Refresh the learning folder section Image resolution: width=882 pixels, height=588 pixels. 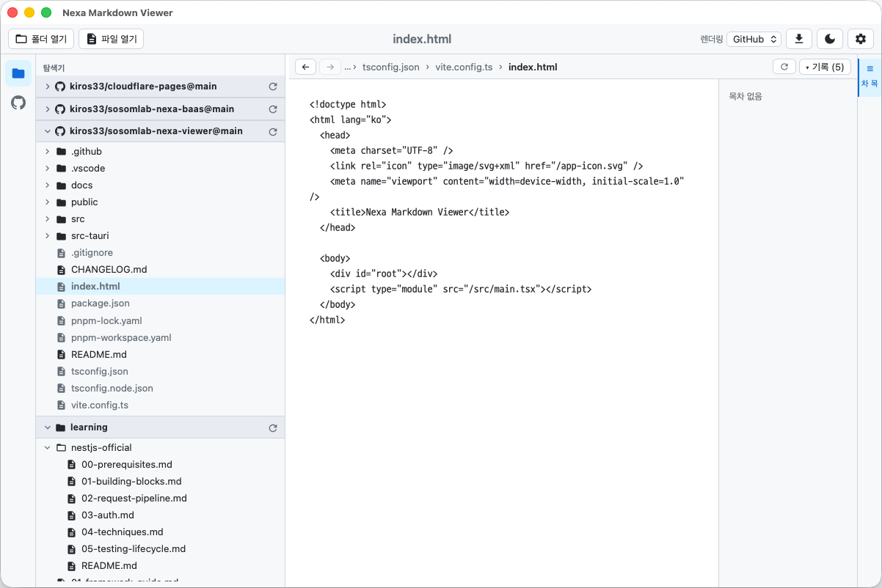click(273, 428)
